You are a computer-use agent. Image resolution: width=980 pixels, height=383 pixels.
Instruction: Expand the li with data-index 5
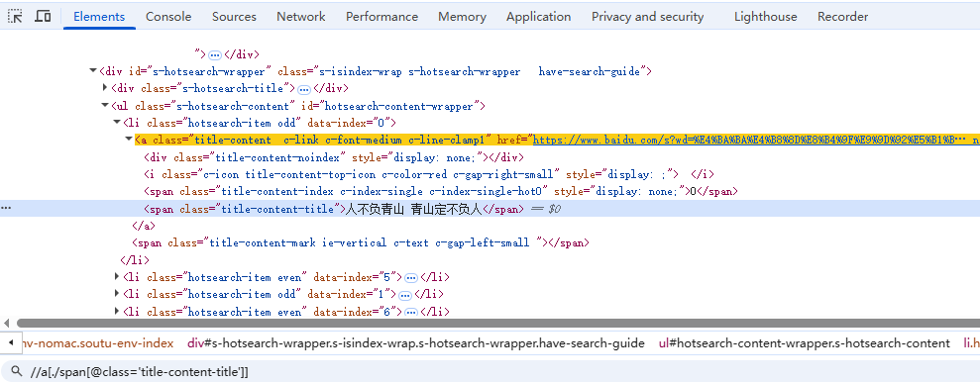pyautogui.click(x=117, y=276)
